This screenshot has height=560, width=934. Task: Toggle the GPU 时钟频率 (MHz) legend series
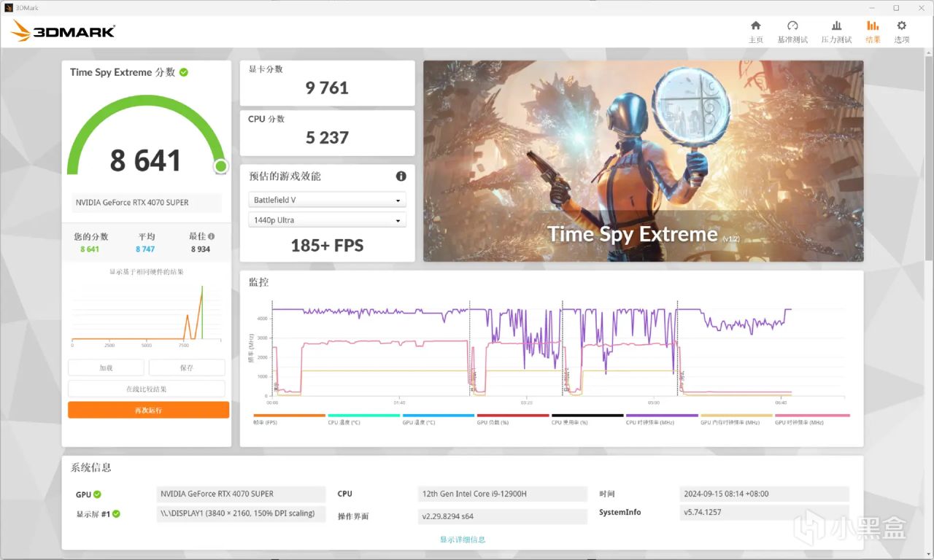click(812, 419)
